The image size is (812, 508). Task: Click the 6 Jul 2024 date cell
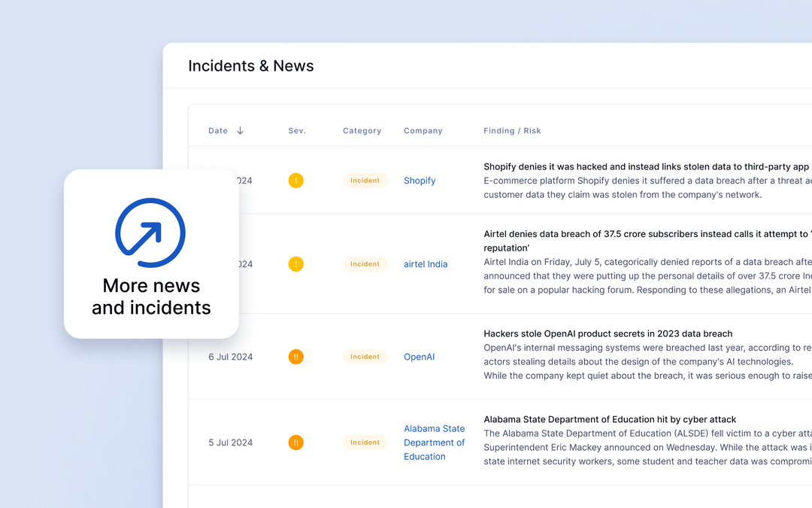point(230,357)
